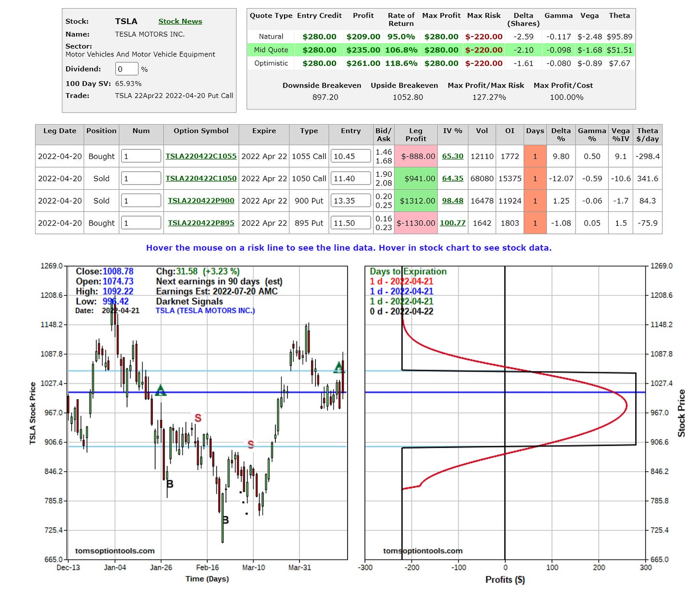The width and height of the screenshot is (700, 600).
Task: Select the green 1 d - 2022-04-21 legend entry
Action: click(401, 301)
